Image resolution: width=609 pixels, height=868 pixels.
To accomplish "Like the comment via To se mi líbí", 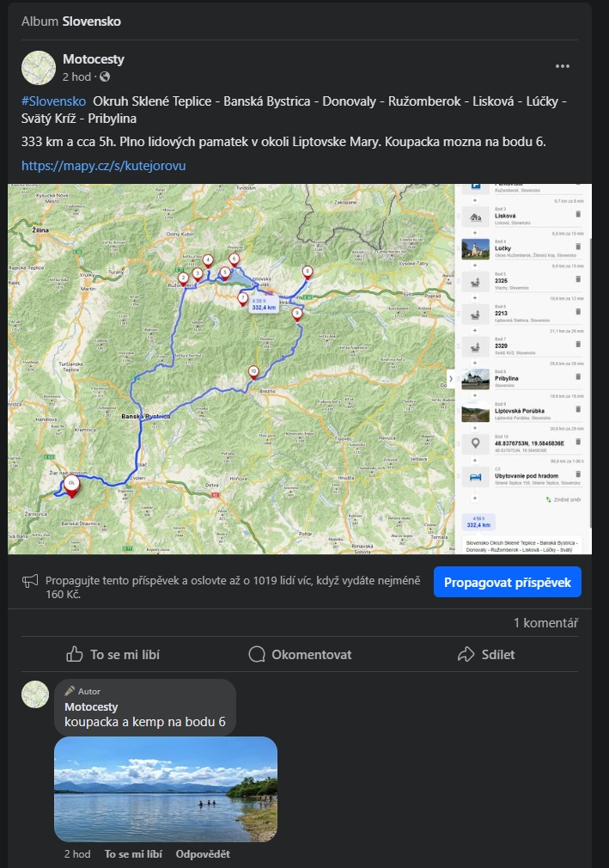I will point(133,853).
